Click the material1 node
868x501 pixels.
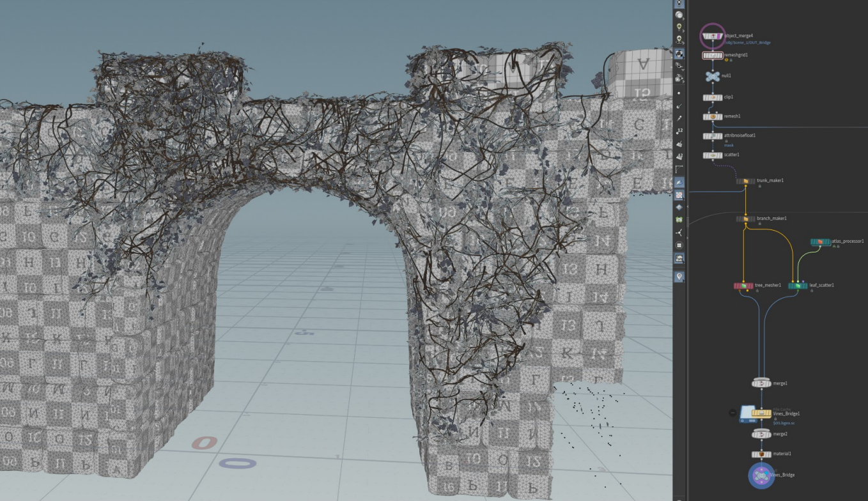point(761,454)
